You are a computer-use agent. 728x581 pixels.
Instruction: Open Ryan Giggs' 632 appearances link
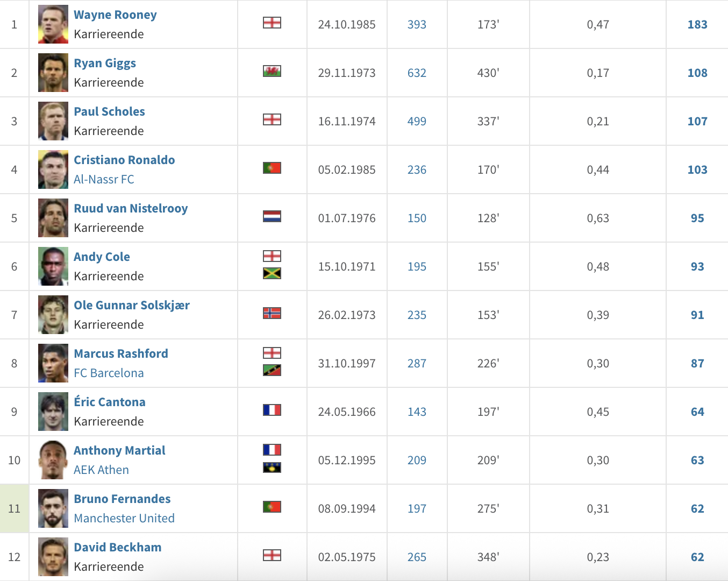(x=417, y=73)
